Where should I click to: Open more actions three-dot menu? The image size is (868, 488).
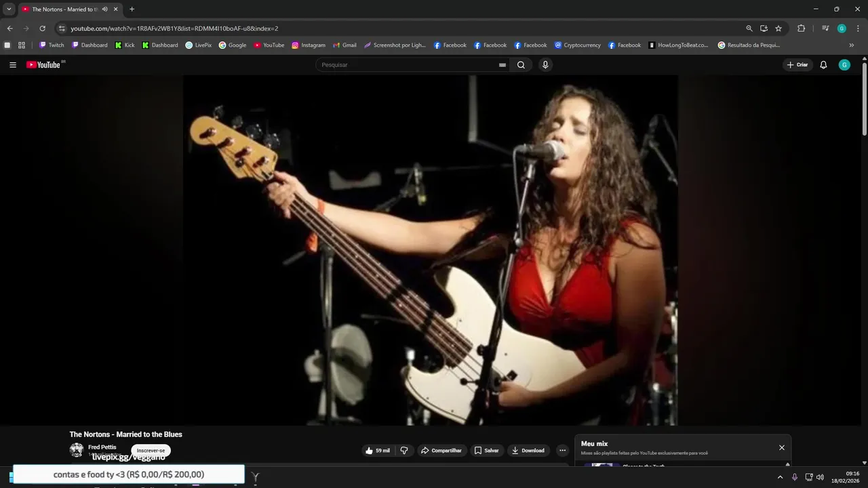click(562, 451)
